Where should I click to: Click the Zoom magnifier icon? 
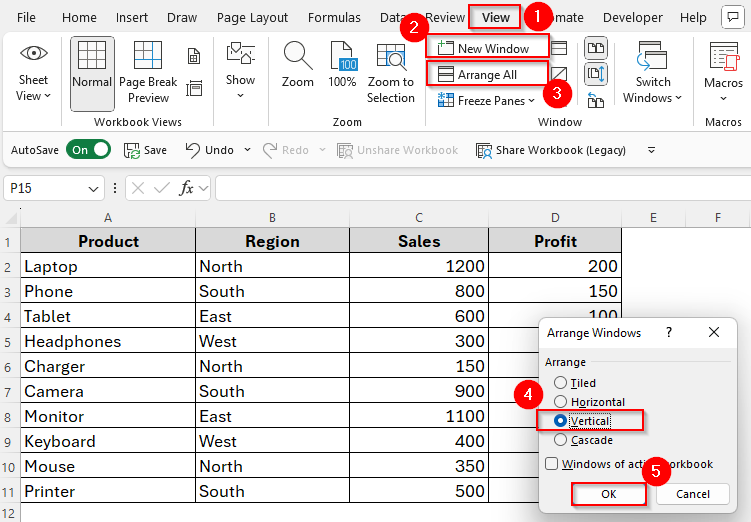click(297, 56)
